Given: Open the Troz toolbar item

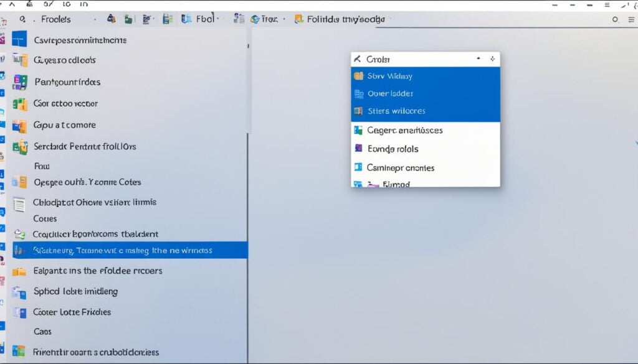Looking at the screenshot, I should click(x=269, y=19).
